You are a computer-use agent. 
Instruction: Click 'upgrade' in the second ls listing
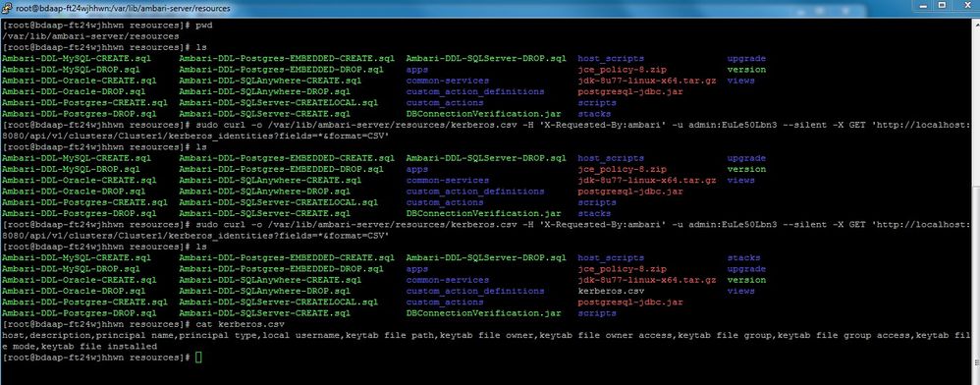click(746, 158)
